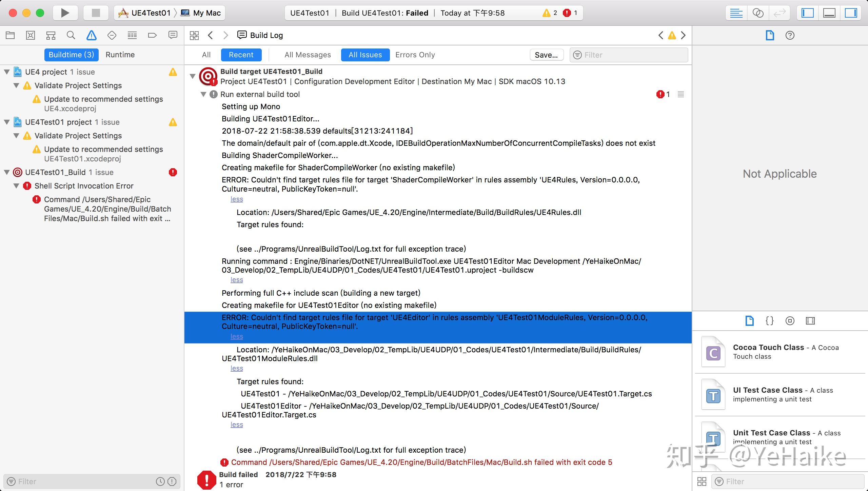Switch to the Runtime issues tab
Screen dimensions: 868x491
tap(120, 55)
